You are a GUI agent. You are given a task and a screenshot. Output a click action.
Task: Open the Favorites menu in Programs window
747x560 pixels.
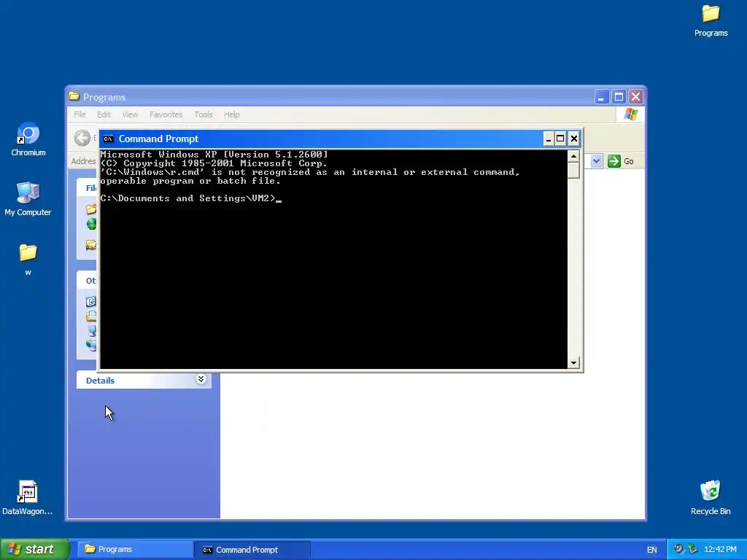point(166,114)
